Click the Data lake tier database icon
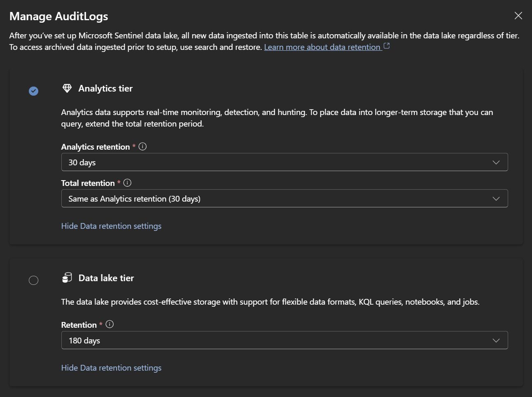The image size is (532, 397). coord(67,278)
